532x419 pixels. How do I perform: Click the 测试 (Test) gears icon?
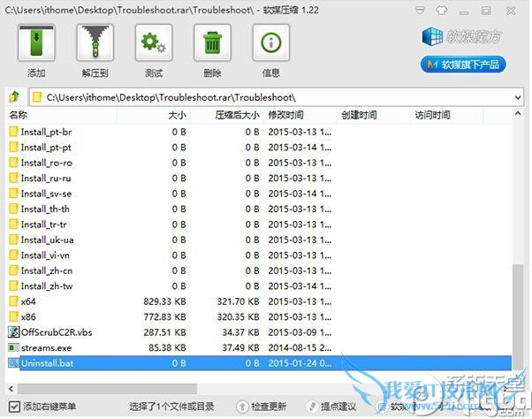pos(154,42)
